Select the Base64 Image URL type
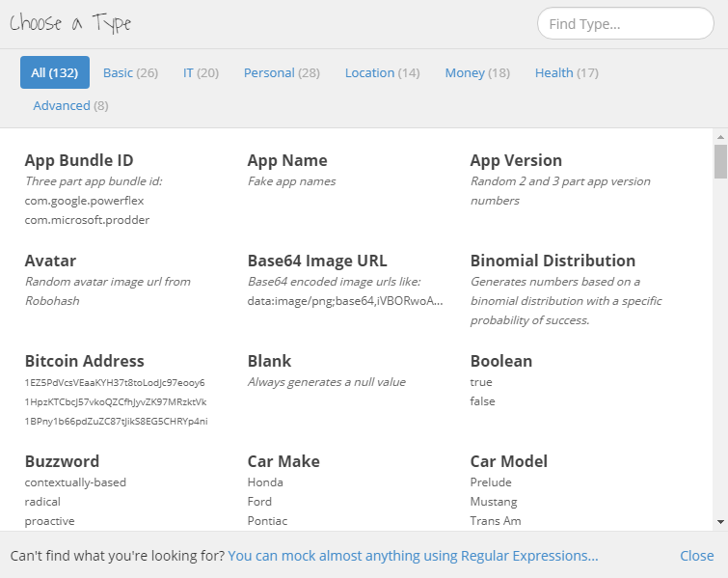728x578 pixels. coord(317,261)
